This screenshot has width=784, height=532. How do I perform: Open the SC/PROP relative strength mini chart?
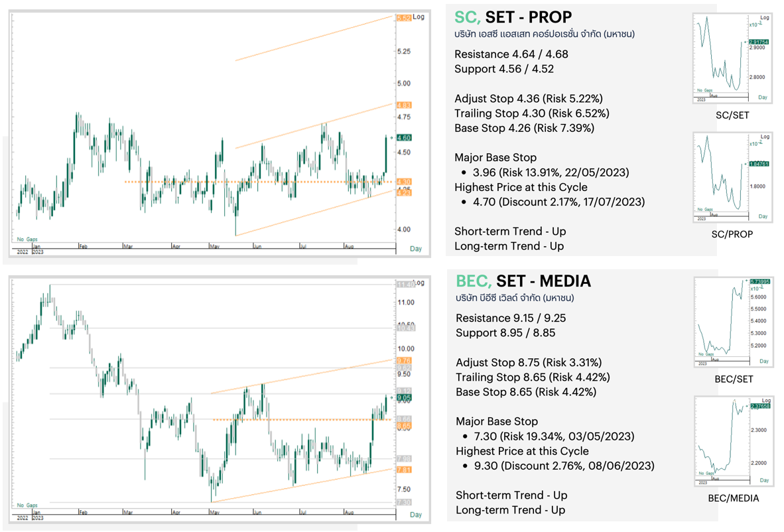click(x=732, y=178)
